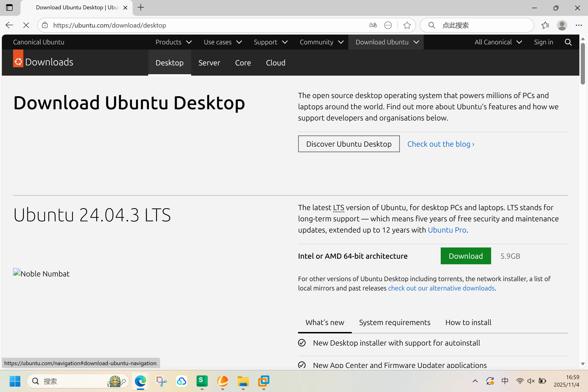
Task: Open the alternative downloads link
Action: pyautogui.click(x=441, y=288)
